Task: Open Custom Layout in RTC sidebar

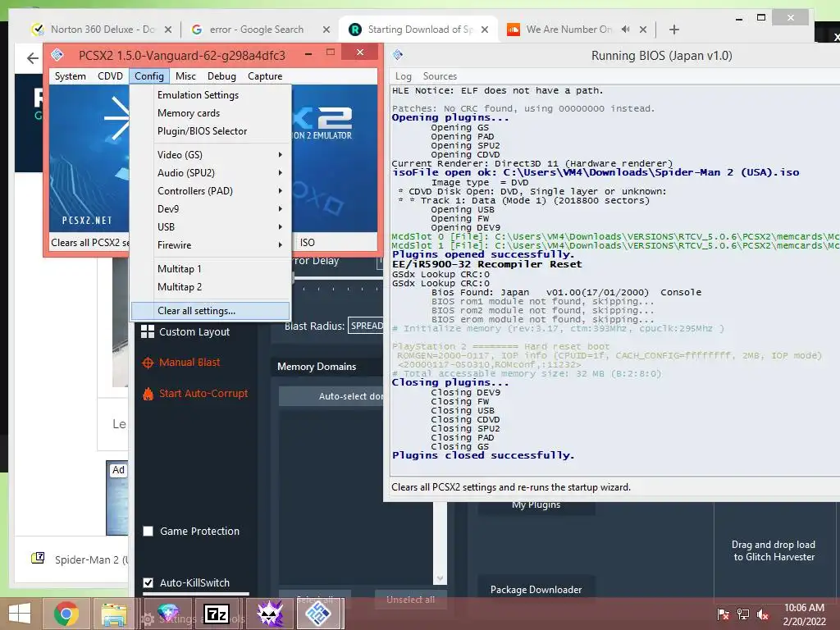Action: tap(194, 331)
